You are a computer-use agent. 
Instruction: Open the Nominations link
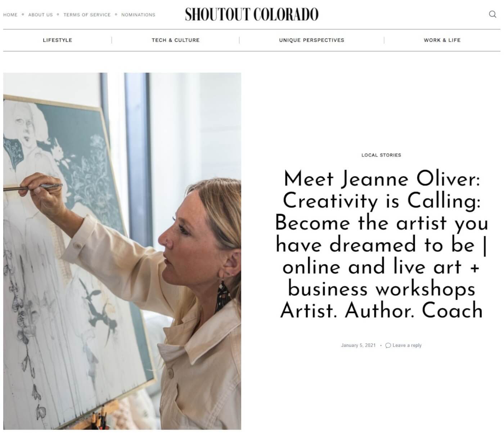tap(138, 15)
